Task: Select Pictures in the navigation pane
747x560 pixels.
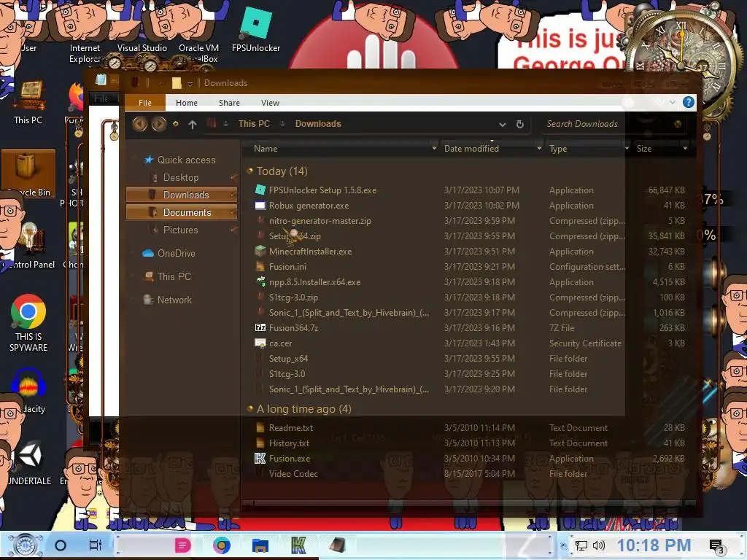Action: tap(180, 230)
